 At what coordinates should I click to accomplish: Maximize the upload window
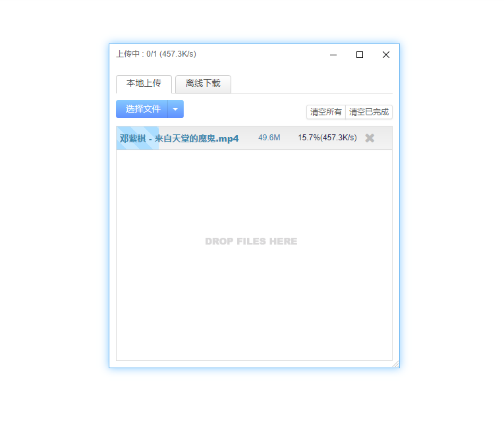(x=360, y=55)
